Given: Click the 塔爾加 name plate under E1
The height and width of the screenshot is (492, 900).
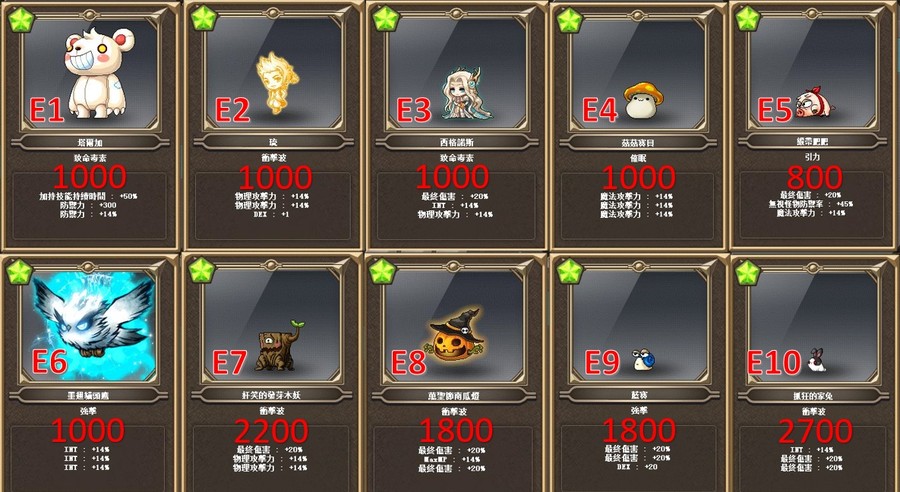Looking at the screenshot, I should pyautogui.click(x=91, y=142).
